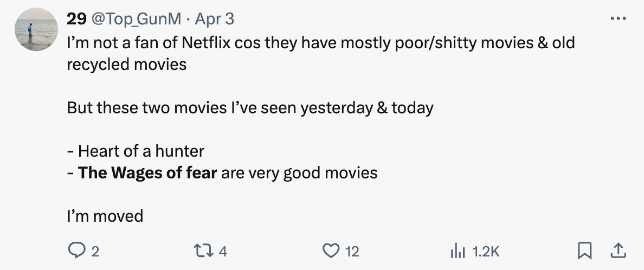Open the user's profile picture

pyautogui.click(x=35, y=30)
